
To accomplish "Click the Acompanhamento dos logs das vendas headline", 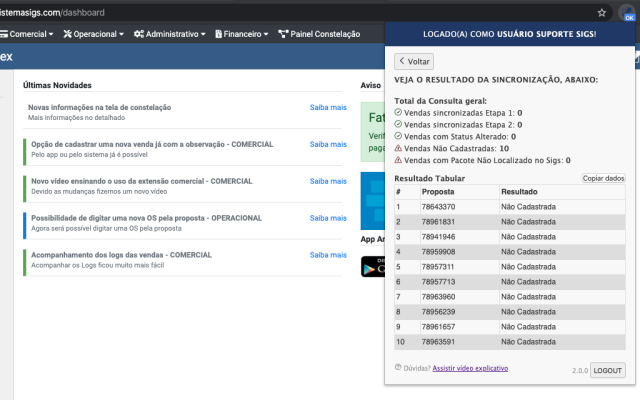I will (121, 255).
